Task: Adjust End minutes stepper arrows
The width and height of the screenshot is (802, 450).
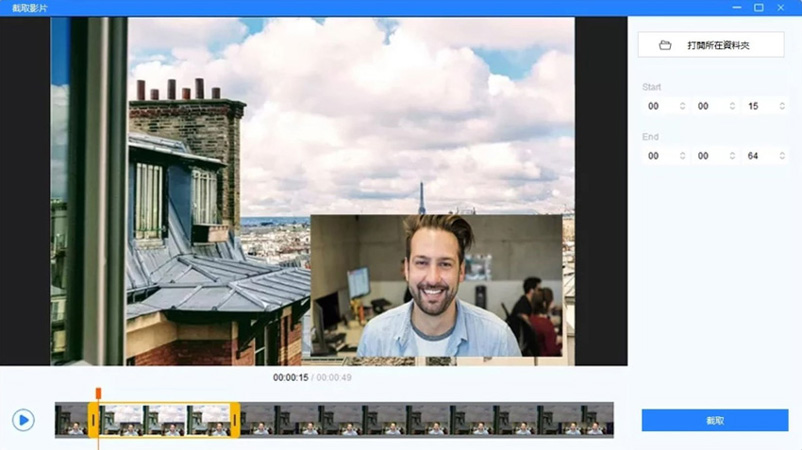Action: [x=732, y=156]
